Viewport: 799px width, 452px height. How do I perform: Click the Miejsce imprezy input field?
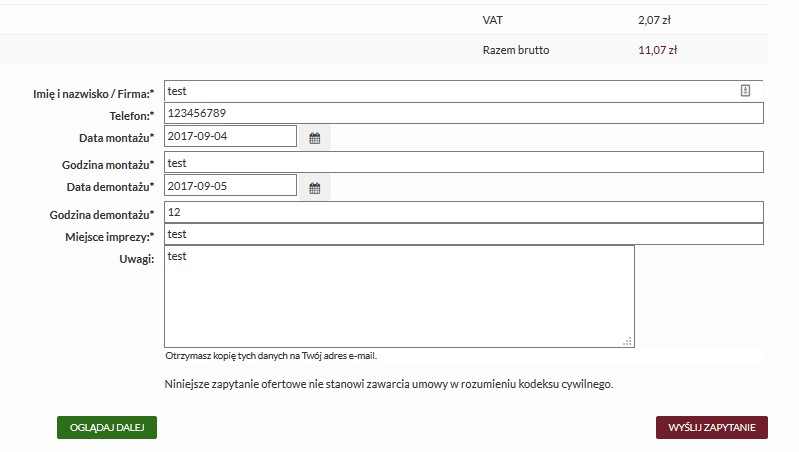(x=463, y=234)
